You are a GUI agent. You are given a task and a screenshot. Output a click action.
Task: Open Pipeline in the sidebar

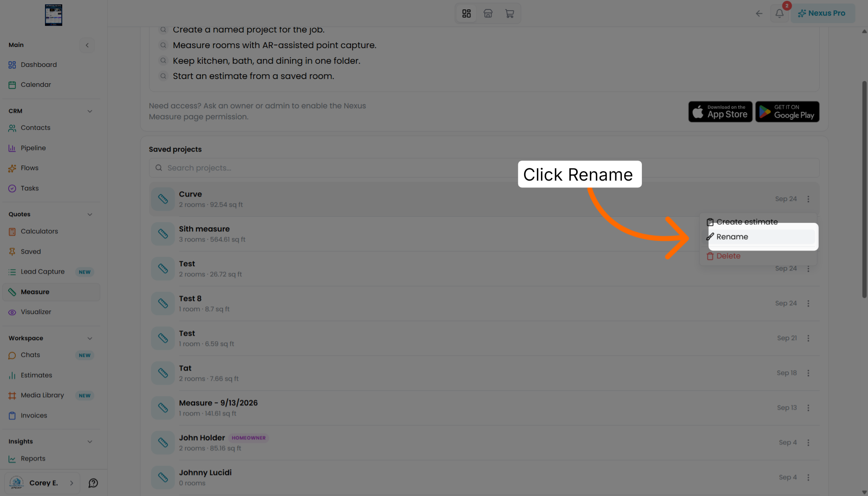pos(51,148)
